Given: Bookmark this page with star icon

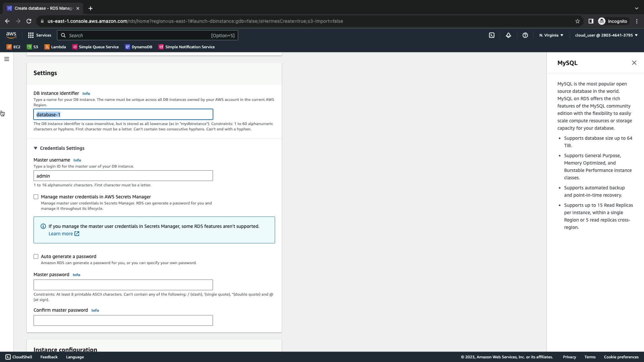Looking at the screenshot, I should point(577,21).
